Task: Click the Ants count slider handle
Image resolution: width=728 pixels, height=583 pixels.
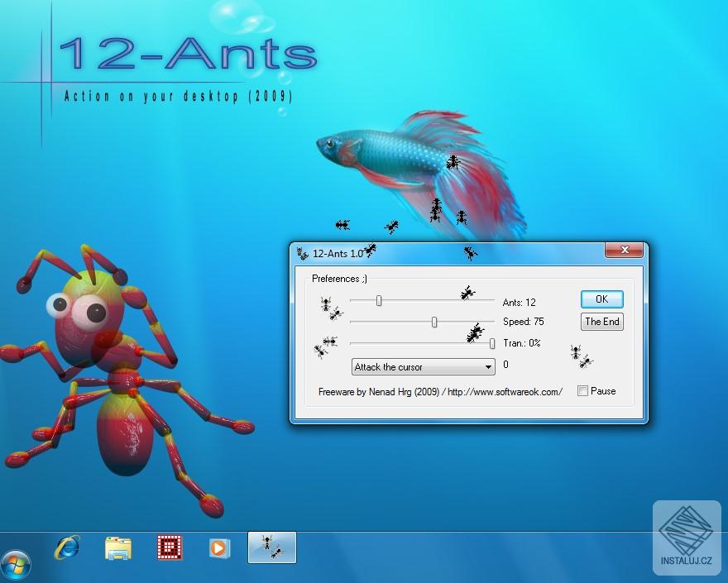Action: pyautogui.click(x=377, y=301)
